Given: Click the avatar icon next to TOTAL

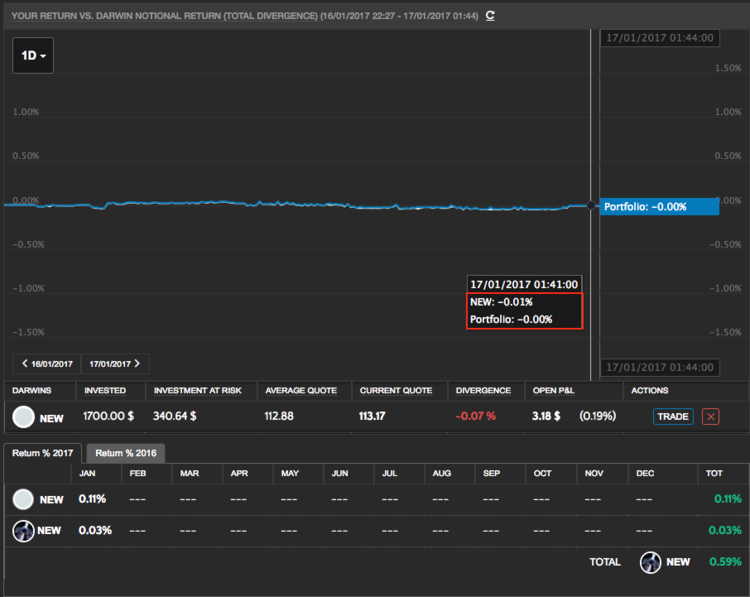Looking at the screenshot, I should pyautogui.click(x=650, y=561).
